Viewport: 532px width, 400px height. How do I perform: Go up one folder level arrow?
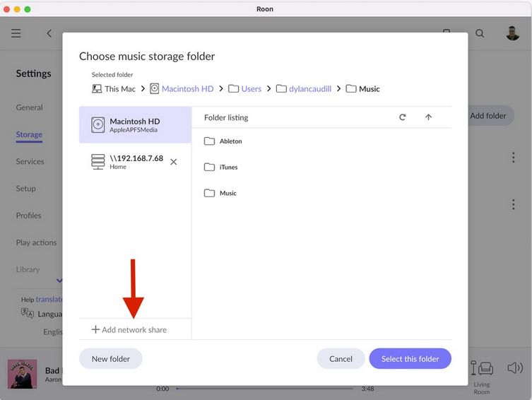428,117
